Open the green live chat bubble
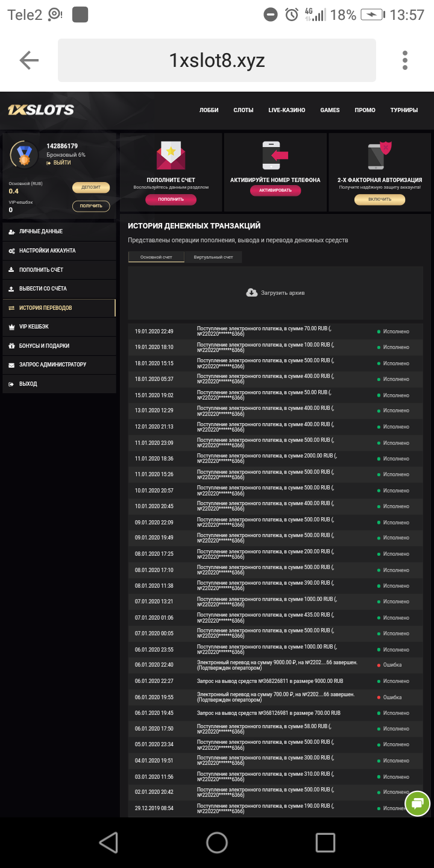The height and width of the screenshot is (868, 434). pos(417,803)
